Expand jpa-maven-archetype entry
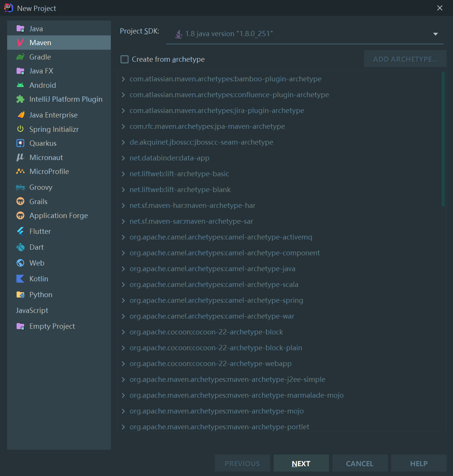 coord(123,126)
